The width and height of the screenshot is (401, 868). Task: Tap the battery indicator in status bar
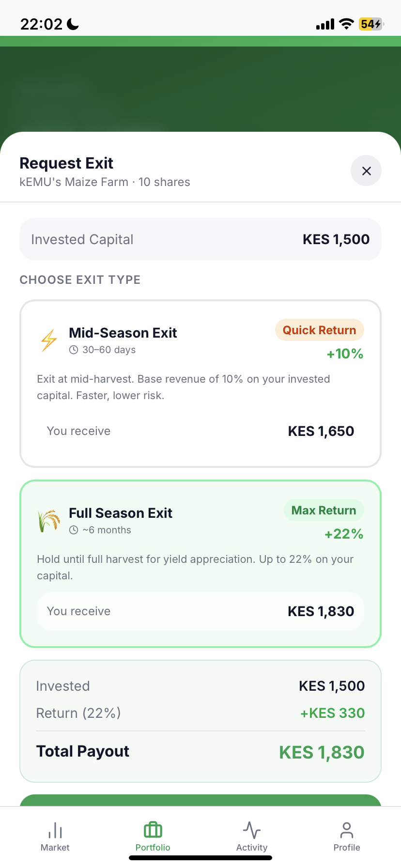371,24
